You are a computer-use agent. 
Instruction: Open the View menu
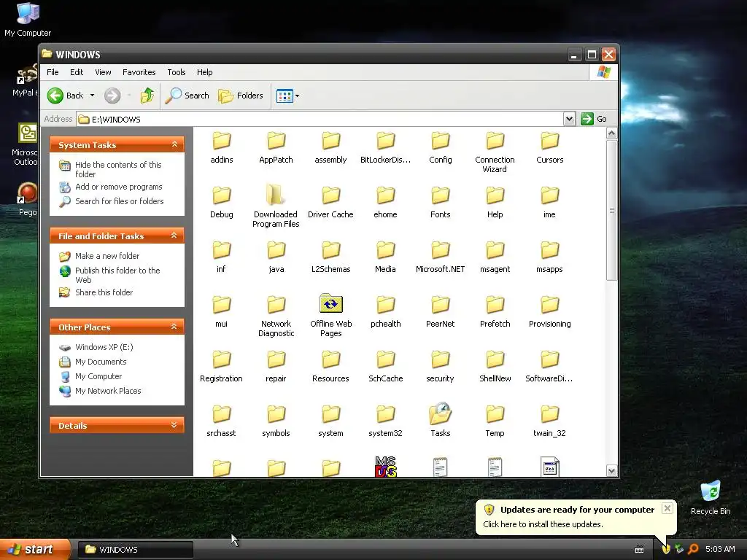coord(103,72)
